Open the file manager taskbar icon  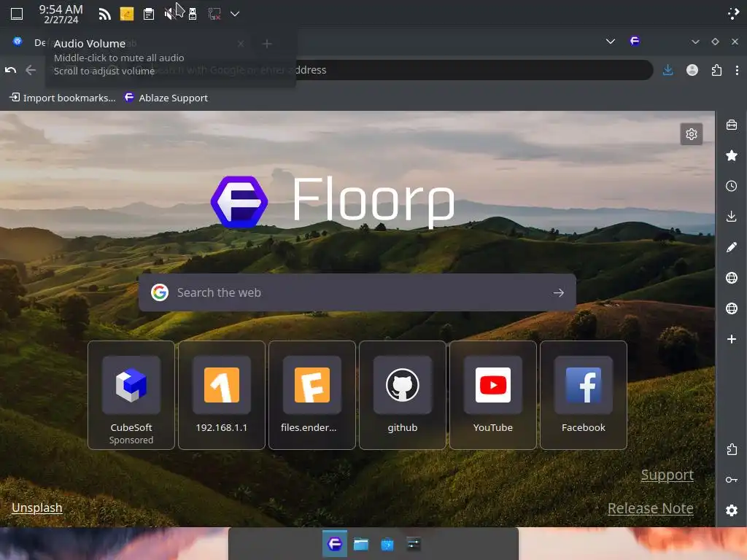coord(360,544)
